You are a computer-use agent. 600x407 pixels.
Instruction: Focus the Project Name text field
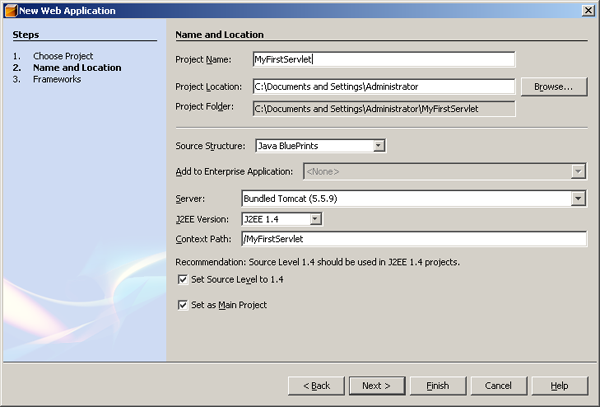[383, 59]
